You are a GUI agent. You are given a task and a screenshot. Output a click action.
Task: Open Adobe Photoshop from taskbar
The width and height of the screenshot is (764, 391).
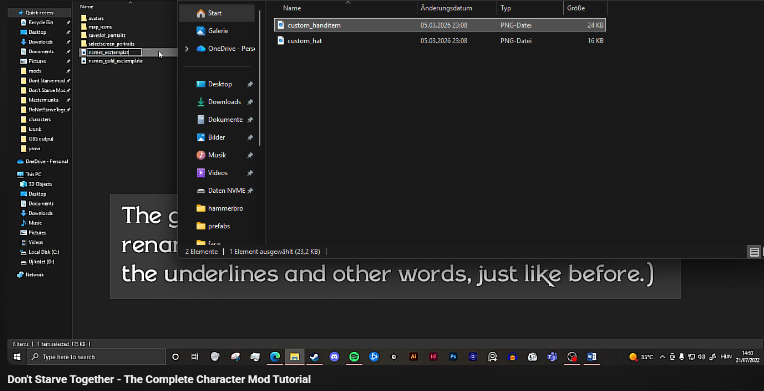point(453,357)
